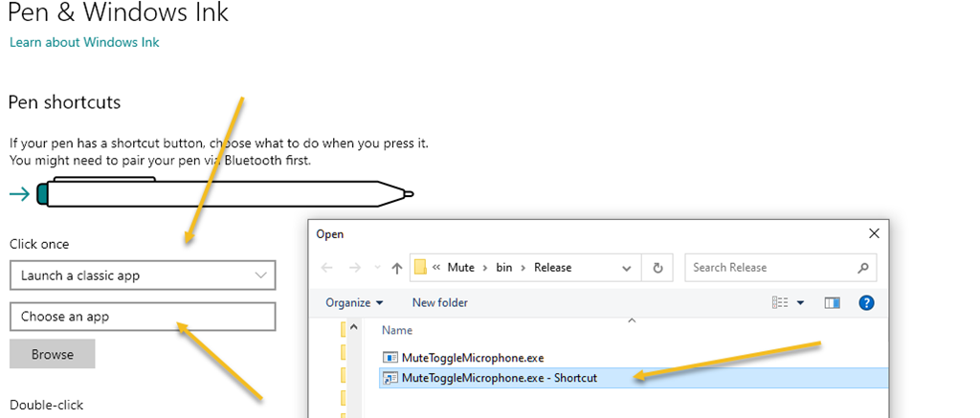
Task: Click the breadcrumb folder icon
Action: tap(421, 268)
